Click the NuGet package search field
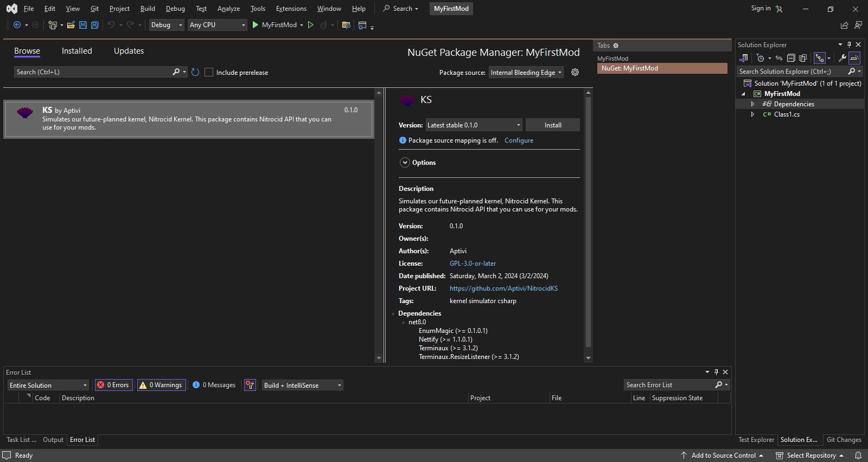This screenshot has height=462, width=868. [92, 72]
